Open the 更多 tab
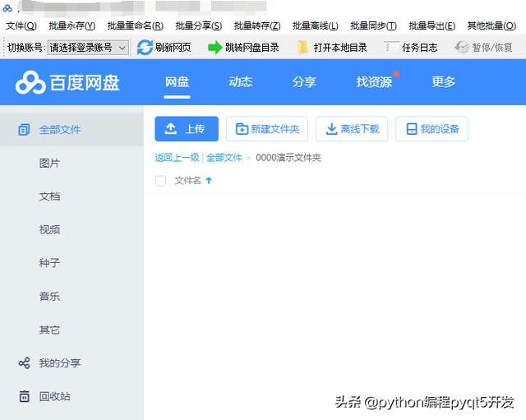526x420 pixels. [x=443, y=82]
